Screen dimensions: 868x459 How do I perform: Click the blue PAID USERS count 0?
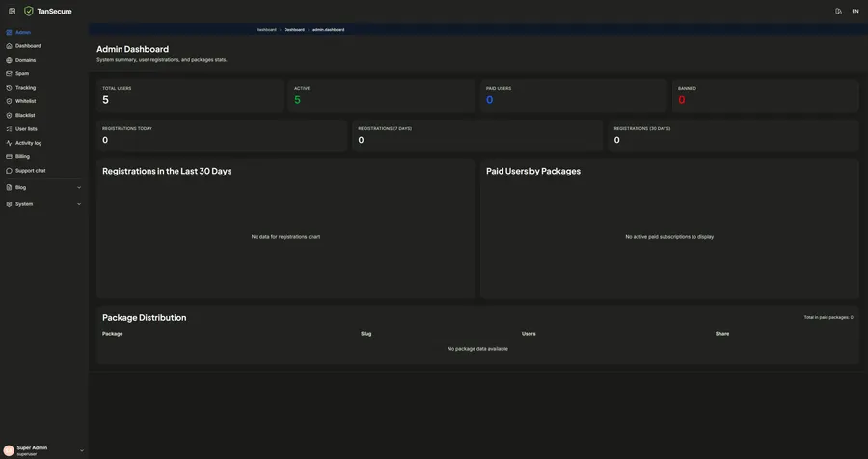[x=489, y=100]
